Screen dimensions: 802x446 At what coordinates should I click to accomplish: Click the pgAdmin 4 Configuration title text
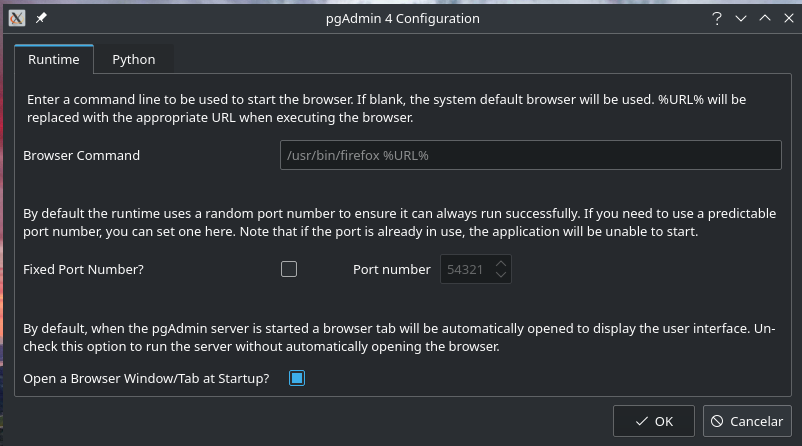(400, 18)
